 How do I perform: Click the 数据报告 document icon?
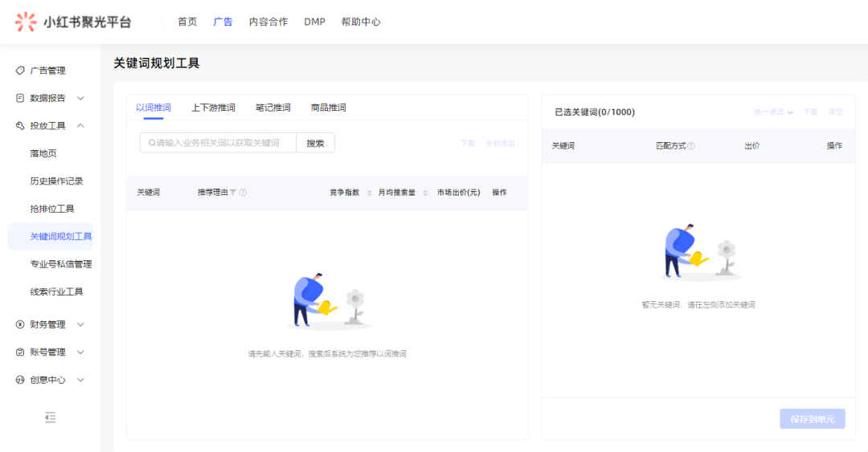pos(20,98)
